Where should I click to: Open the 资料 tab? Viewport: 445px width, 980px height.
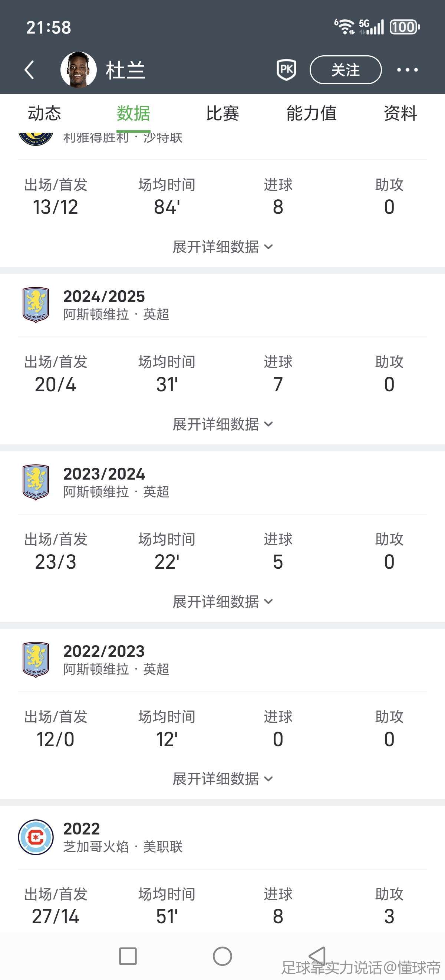400,113
